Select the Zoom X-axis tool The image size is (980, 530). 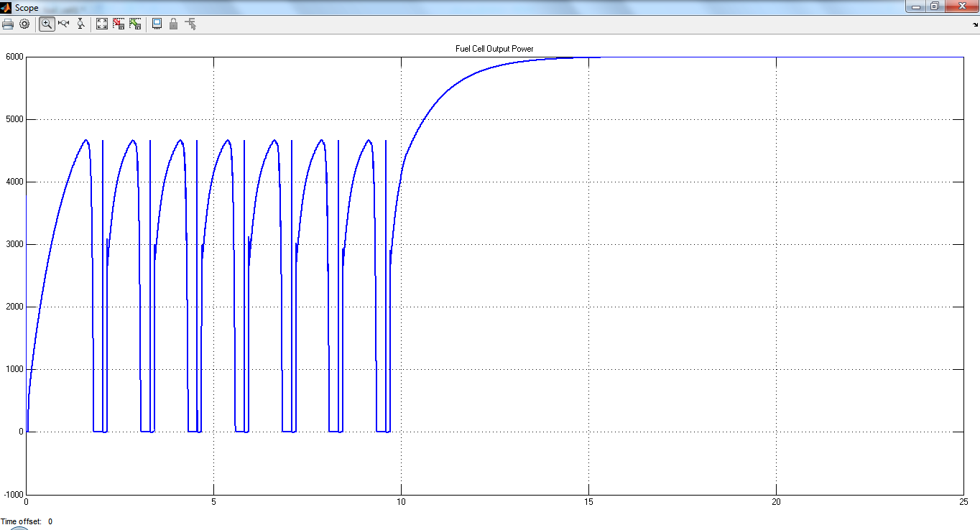click(63, 24)
